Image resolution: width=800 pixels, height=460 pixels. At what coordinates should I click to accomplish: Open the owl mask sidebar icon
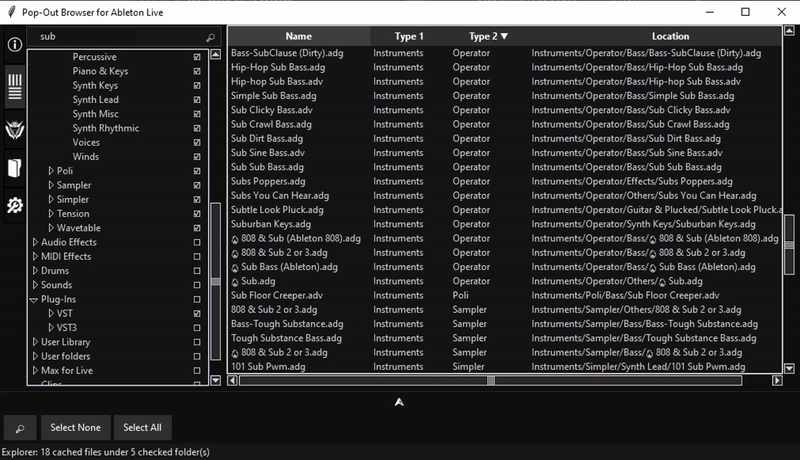15,129
